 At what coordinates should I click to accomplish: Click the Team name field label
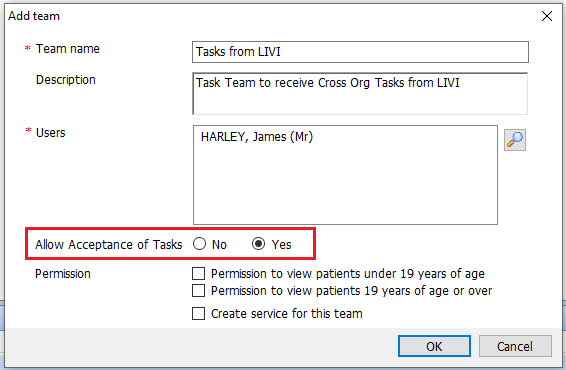tap(68, 49)
